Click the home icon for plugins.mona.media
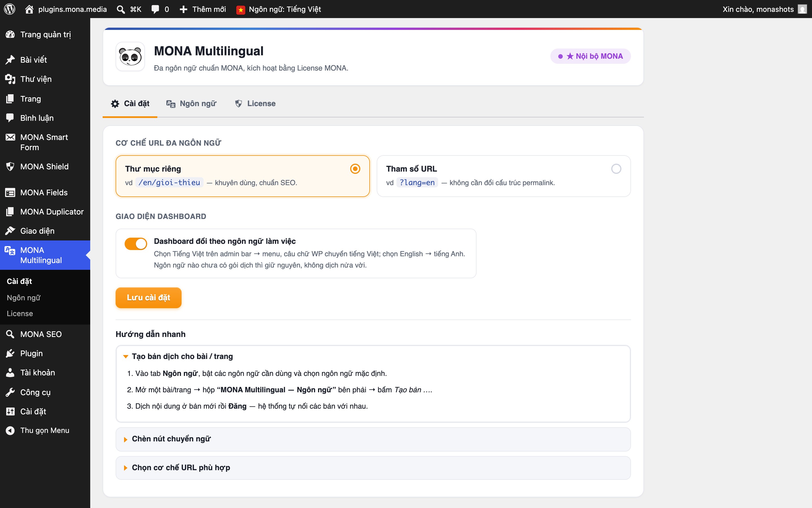812x508 pixels. (x=29, y=9)
